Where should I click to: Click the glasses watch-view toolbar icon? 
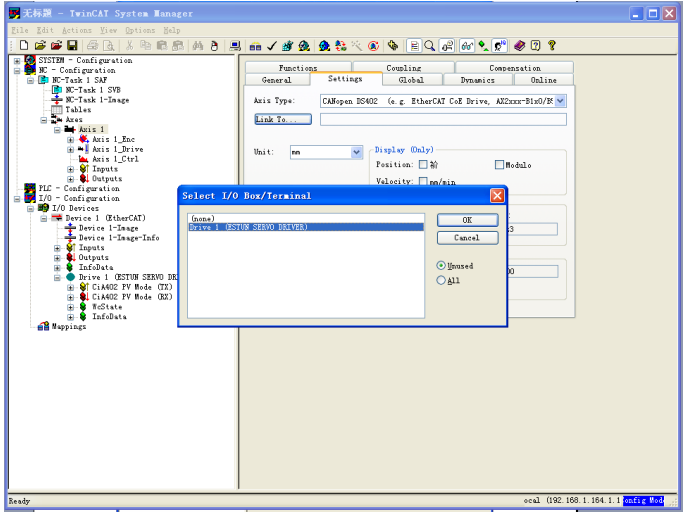(467, 45)
